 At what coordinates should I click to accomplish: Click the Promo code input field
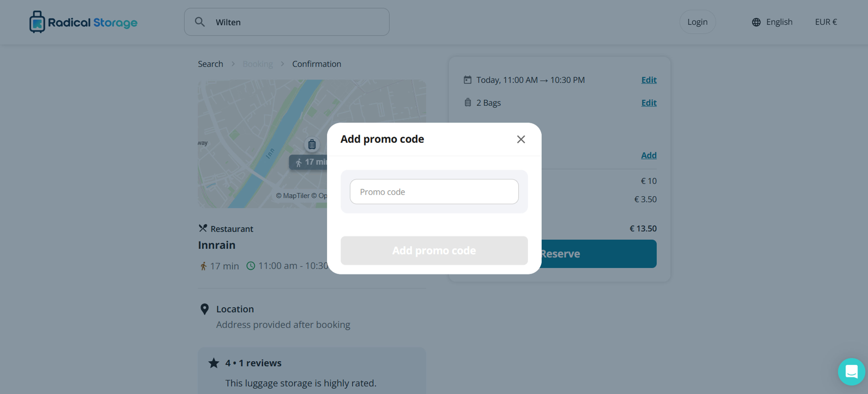point(434,192)
